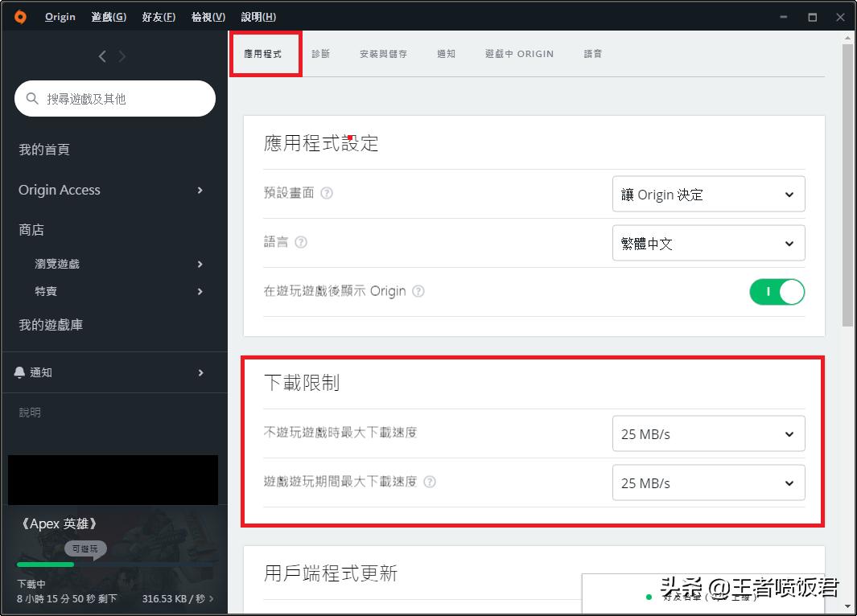Image resolution: width=857 pixels, height=616 pixels.
Task: Open the help icon beside 預設畫面
Action: click(325, 193)
